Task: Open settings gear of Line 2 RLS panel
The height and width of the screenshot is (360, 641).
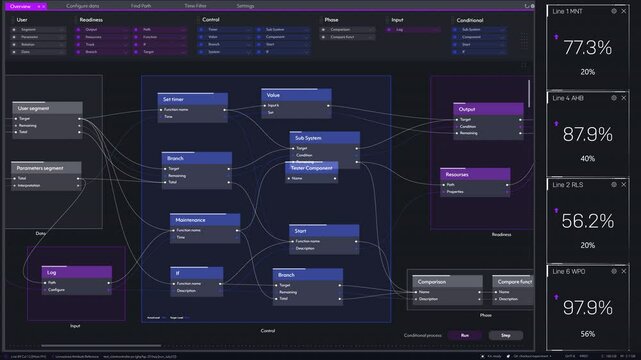Action: pyautogui.click(x=614, y=185)
